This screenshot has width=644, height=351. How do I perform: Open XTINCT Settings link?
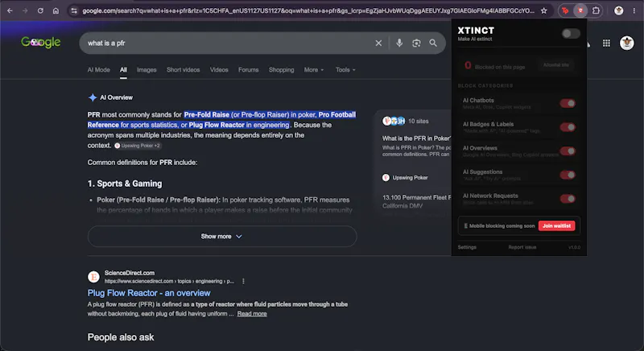pyautogui.click(x=467, y=247)
